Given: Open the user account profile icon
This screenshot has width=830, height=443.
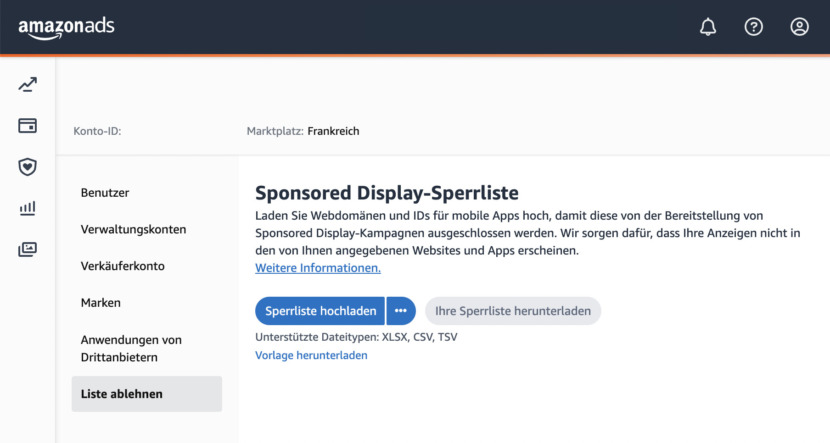Looking at the screenshot, I should [799, 26].
